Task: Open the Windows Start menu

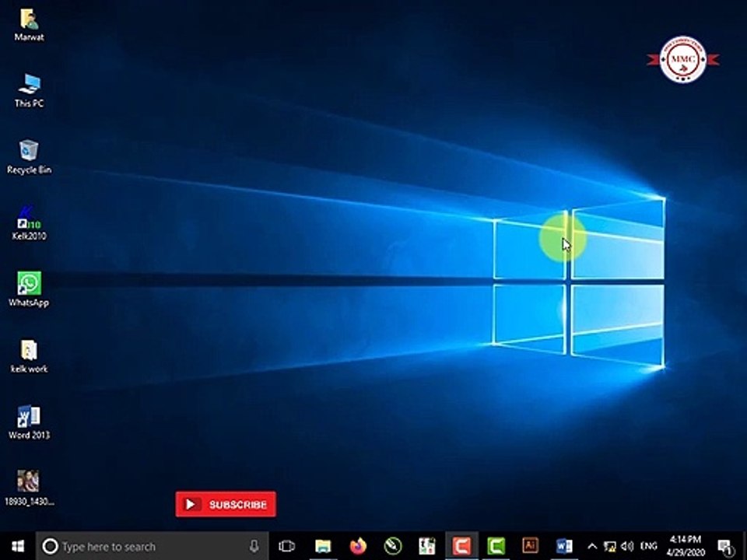Action: [18, 546]
